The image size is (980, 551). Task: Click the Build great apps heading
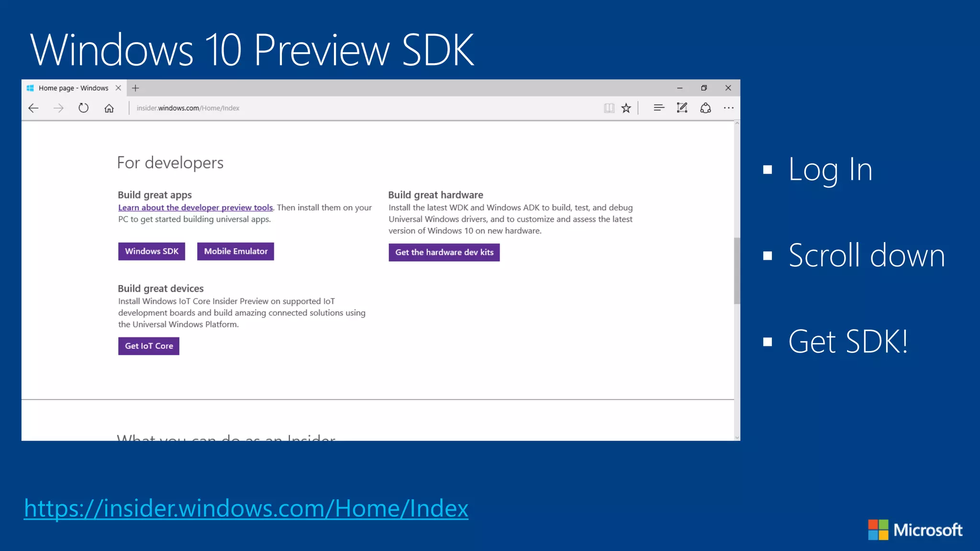pyautogui.click(x=155, y=195)
